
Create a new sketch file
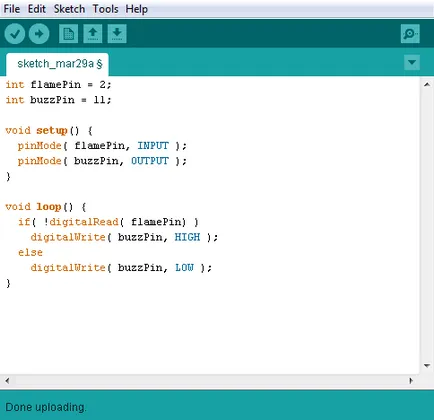68,34
